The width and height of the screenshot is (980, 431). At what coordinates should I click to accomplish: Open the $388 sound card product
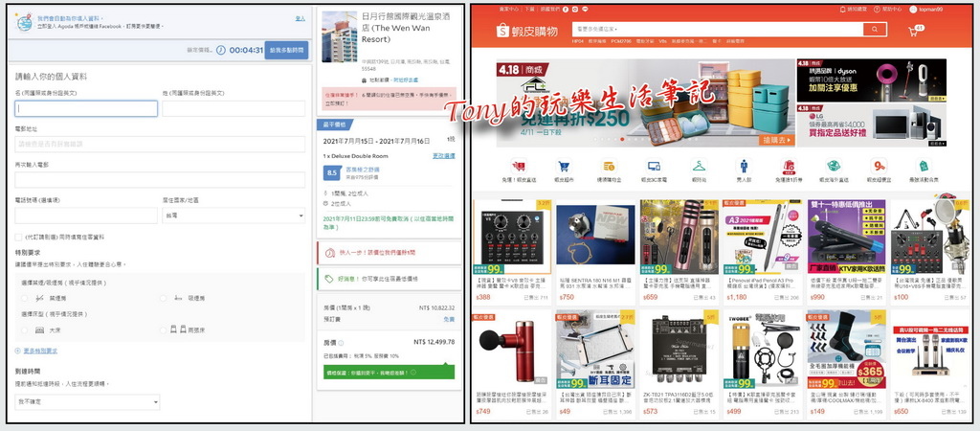[x=512, y=252]
